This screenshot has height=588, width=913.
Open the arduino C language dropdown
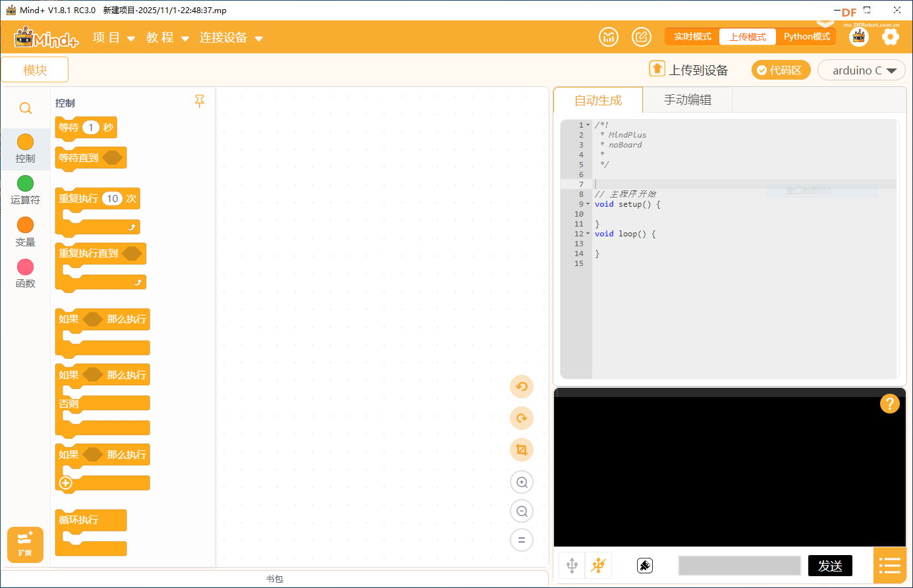pos(862,70)
